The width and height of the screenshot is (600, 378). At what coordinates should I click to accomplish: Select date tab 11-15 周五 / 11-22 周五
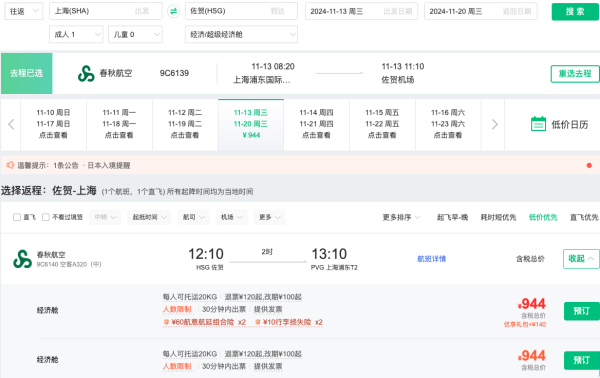pos(382,124)
